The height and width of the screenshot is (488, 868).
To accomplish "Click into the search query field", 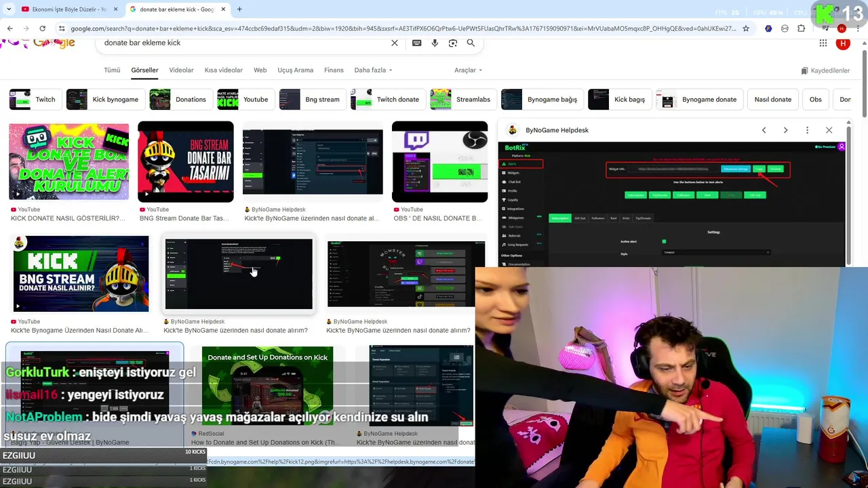I will (244, 43).
